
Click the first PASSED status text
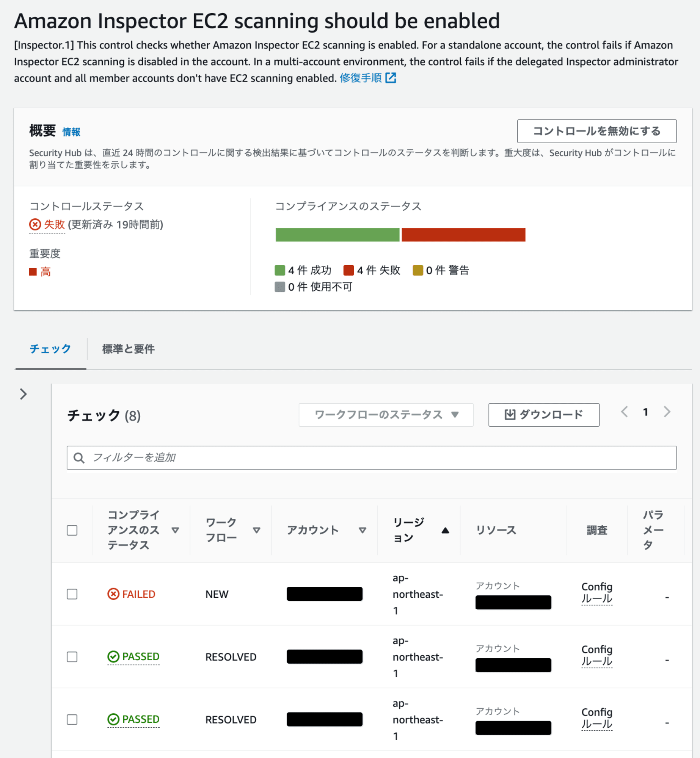click(x=141, y=656)
